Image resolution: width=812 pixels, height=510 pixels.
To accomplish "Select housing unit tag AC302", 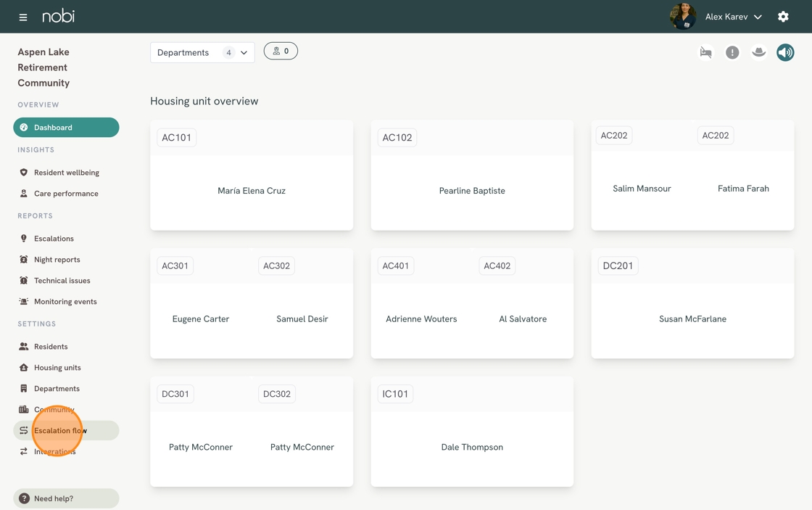I will 276,266.
